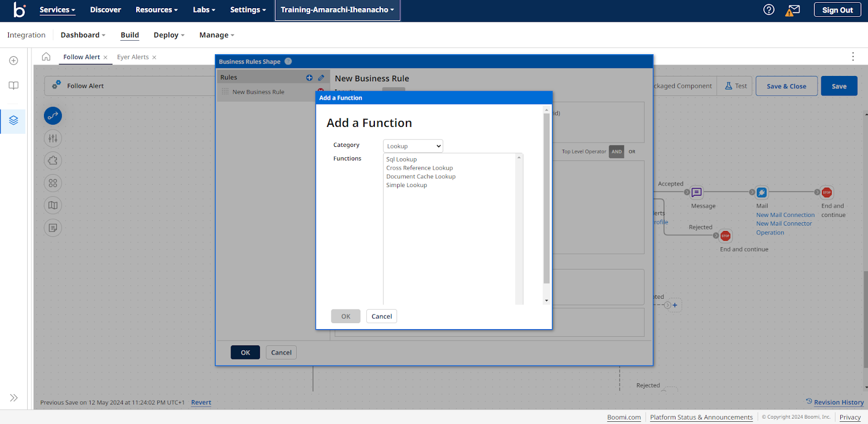The width and height of the screenshot is (868, 424).
Task: Click the Mail connector shape icon
Action: pyautogui.click(x=762, y=192)
